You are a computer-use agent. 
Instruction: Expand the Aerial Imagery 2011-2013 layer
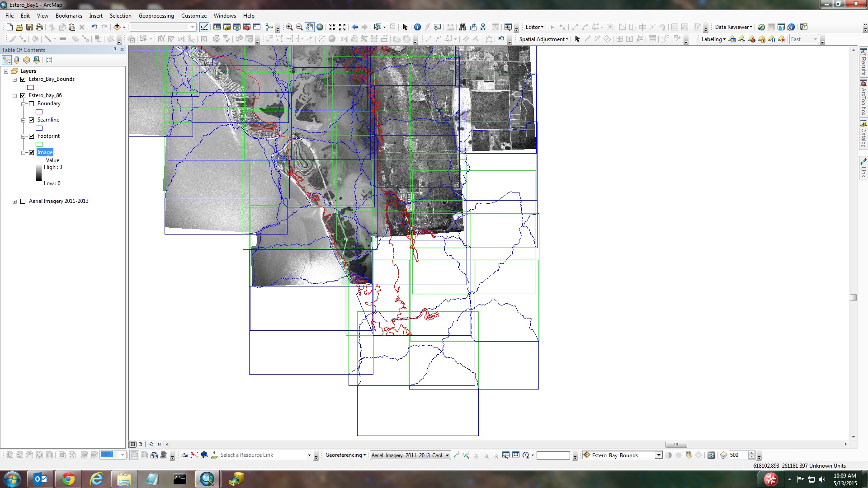pos(15,202)
